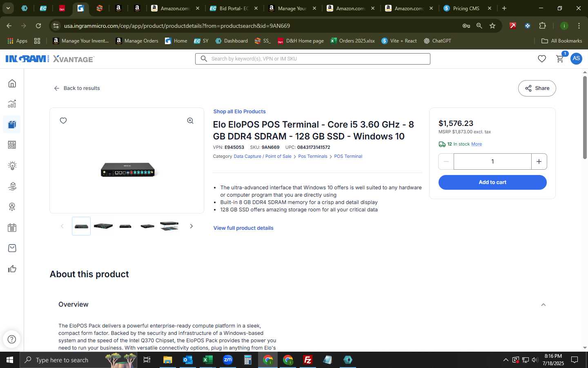Open Excel from the Windows taskbar
This screenshot has width=588, height=368.
tap(207, 360)
